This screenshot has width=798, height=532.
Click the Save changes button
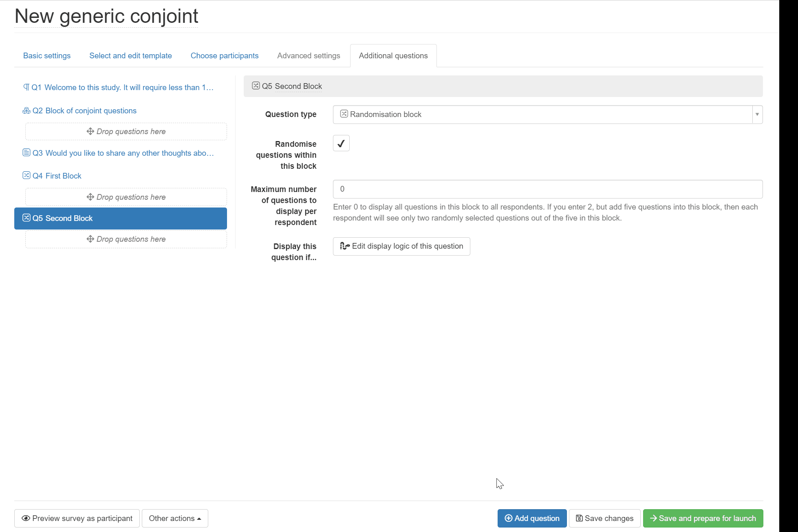(x=605, y=518)
